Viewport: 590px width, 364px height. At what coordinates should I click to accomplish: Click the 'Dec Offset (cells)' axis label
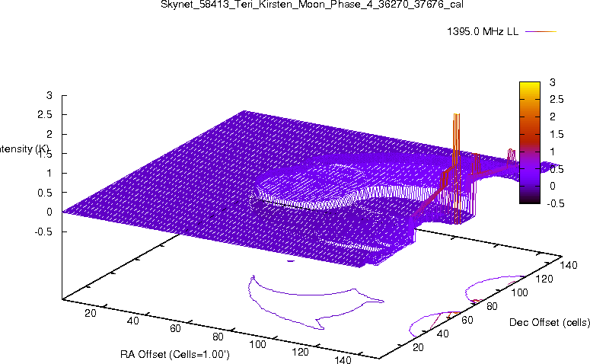tap(550, 322)
